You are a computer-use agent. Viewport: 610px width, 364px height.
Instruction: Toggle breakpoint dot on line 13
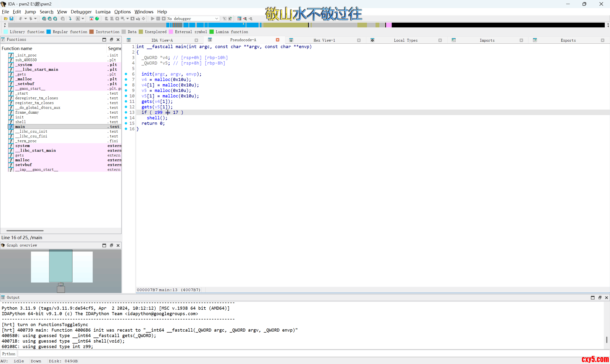(126, 112)
